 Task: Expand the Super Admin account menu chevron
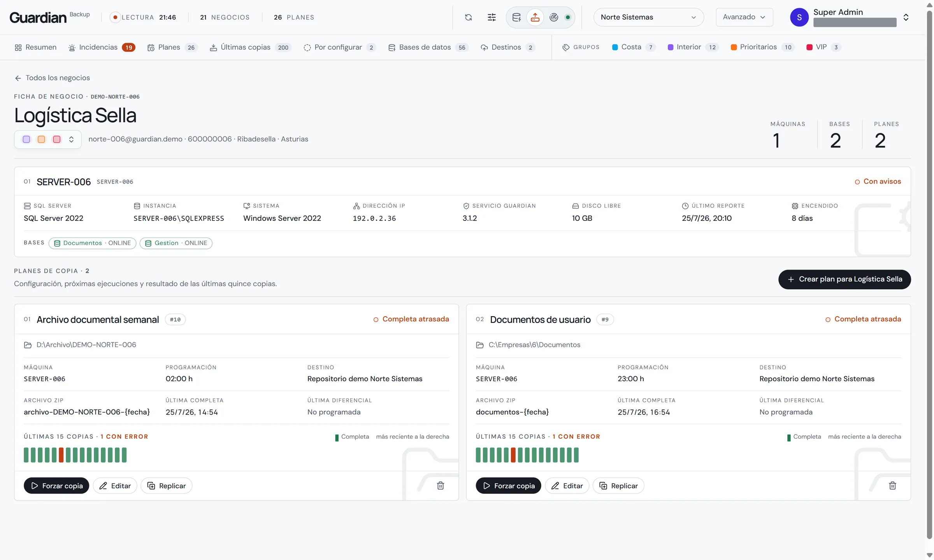[906, 17]
